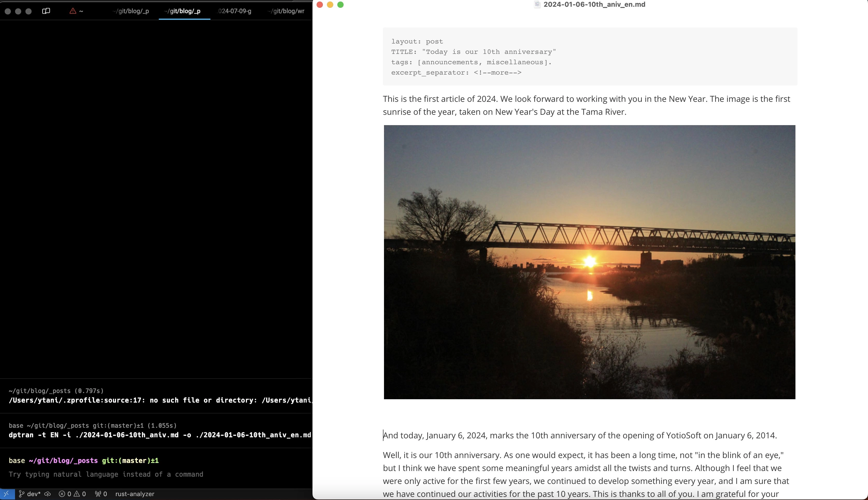
Task: Select the active ~/git/blog/_p terminal tab
Action: click(184, 11)
